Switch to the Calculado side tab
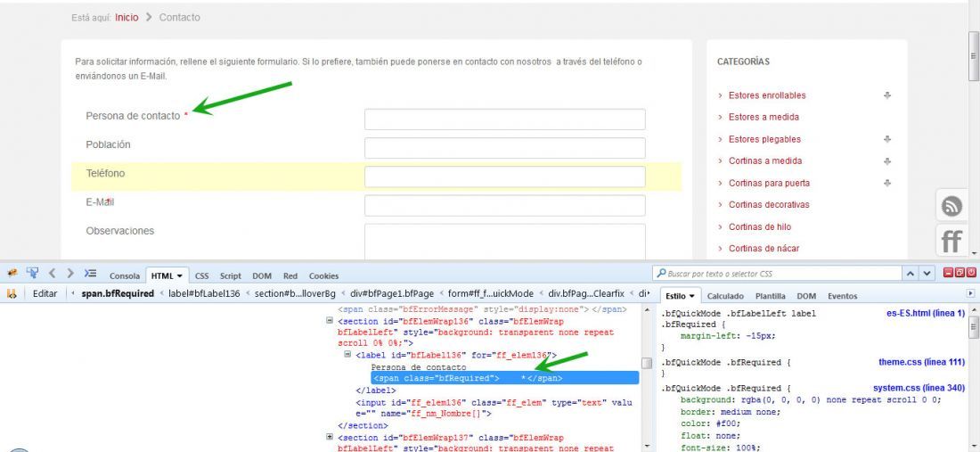The height and width of the screenshot is (452, 980). 725,296
